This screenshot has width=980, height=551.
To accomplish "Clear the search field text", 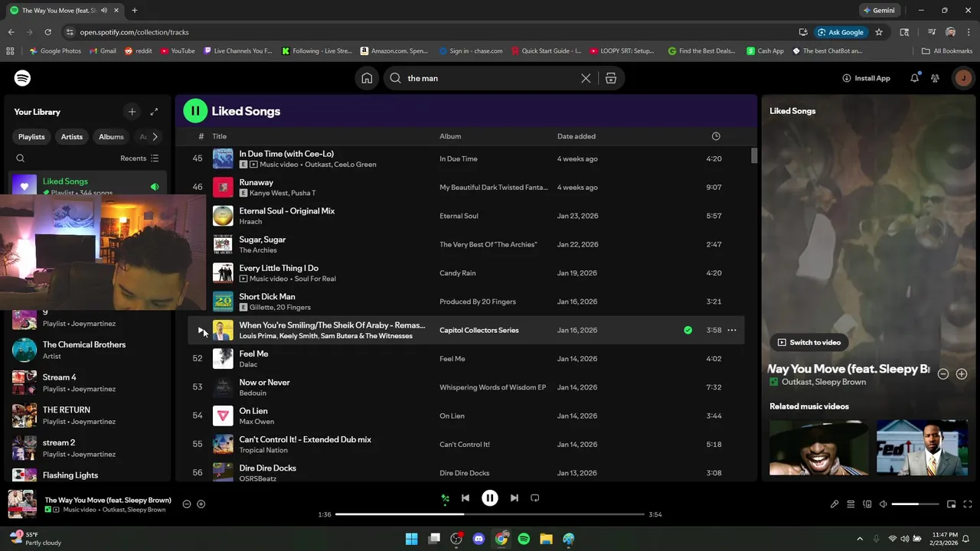I will click(x=586, y=78).
